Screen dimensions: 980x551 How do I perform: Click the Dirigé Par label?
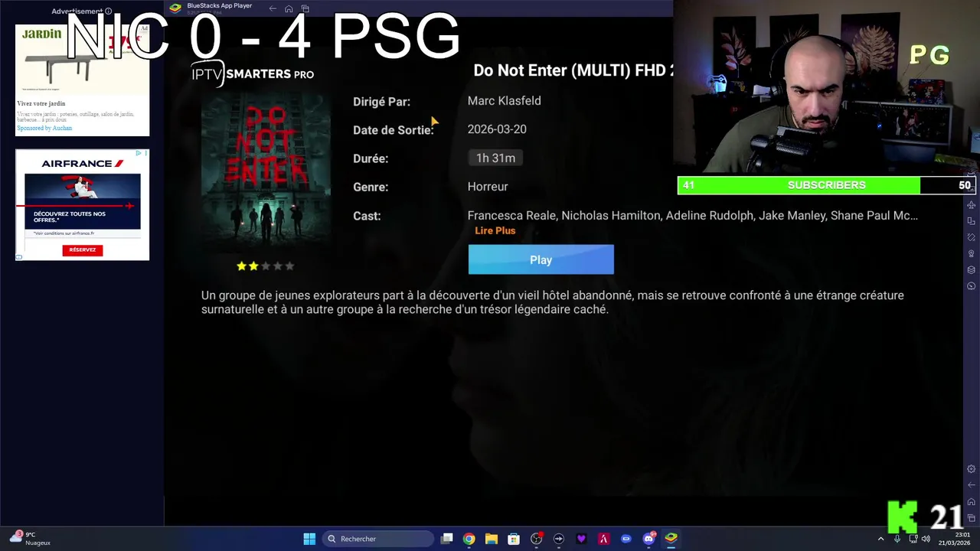point(381,101)
